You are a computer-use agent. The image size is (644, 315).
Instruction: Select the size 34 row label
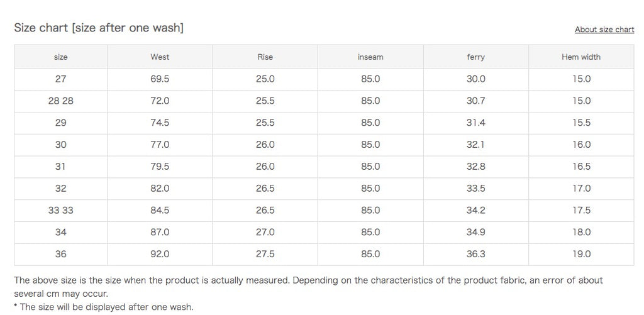tap(60, 232)
